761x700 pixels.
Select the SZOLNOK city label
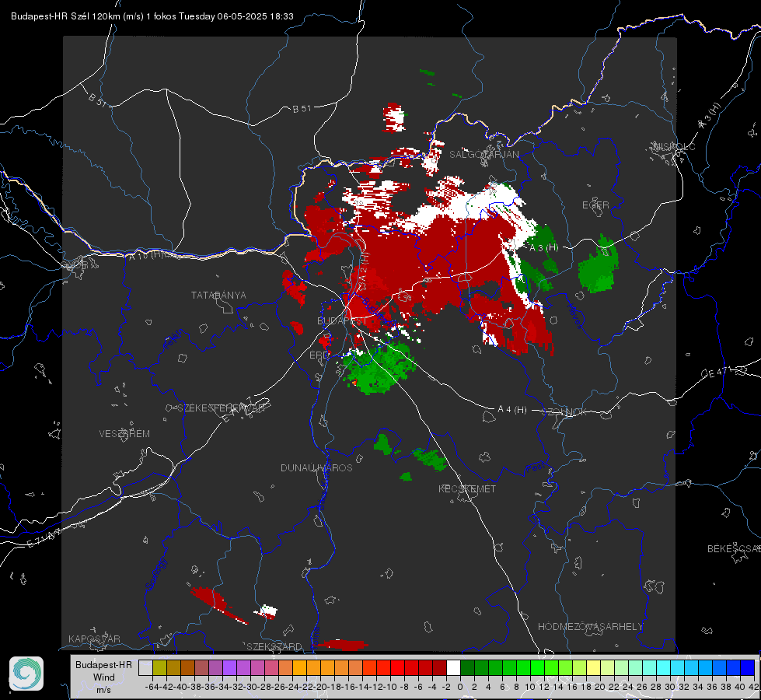point(564,412)
